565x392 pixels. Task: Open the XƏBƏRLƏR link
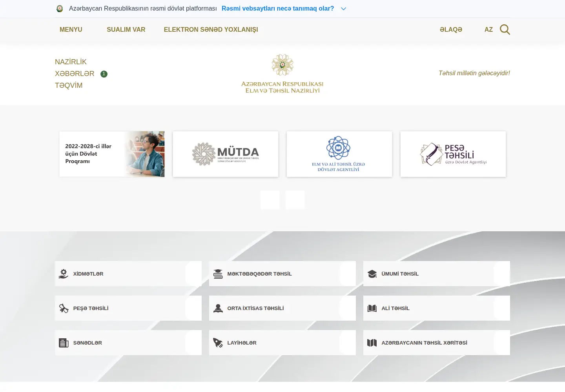(x=75, y=74)
